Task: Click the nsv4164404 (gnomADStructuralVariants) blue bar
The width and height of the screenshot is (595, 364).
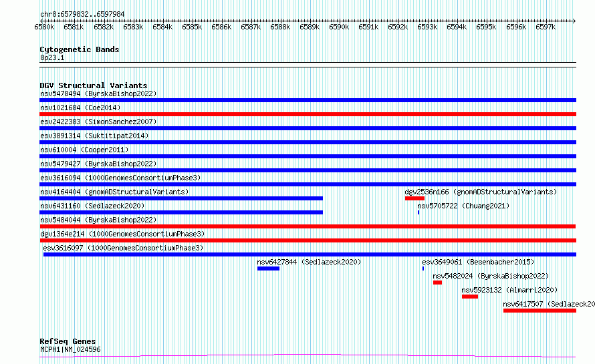Action: click(181, 198)
